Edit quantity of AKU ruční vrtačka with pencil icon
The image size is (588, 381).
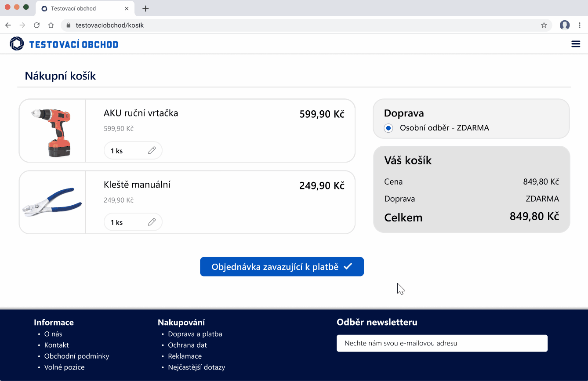[x=152, y=150]
